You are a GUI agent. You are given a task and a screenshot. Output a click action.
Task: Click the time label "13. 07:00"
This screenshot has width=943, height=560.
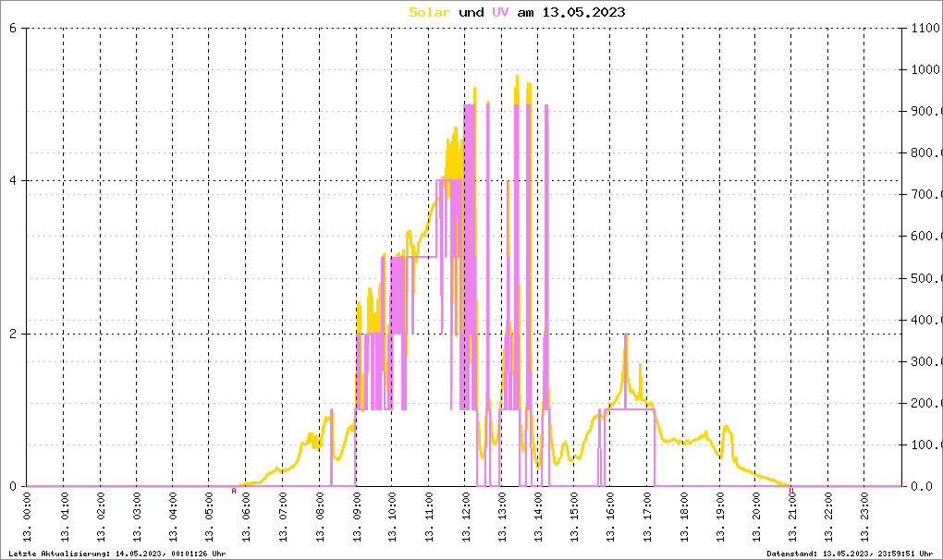coord(283,517)
